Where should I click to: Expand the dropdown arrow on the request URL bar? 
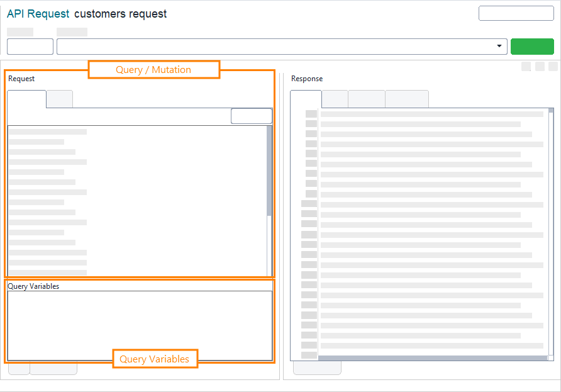click(499, 46)
